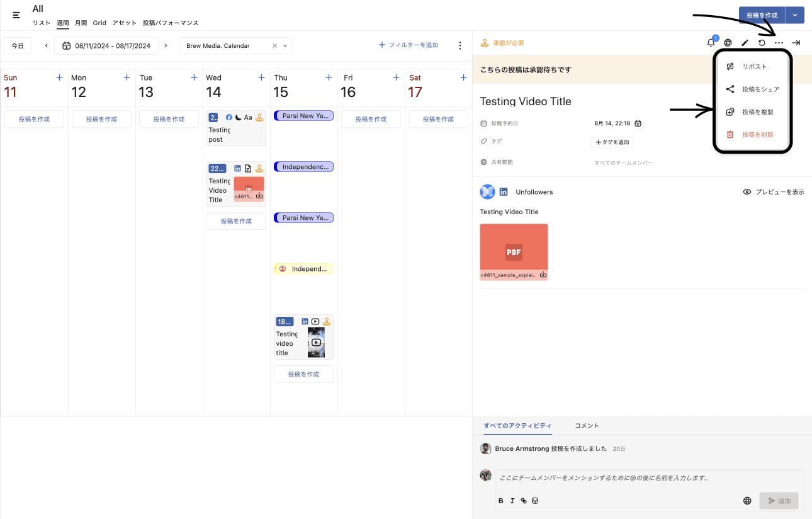Image resolution: width=812 pixels, height=519 pixels.
Task: Expand the Brew Media. Calendar dropdown
Action: pos(285,46)
